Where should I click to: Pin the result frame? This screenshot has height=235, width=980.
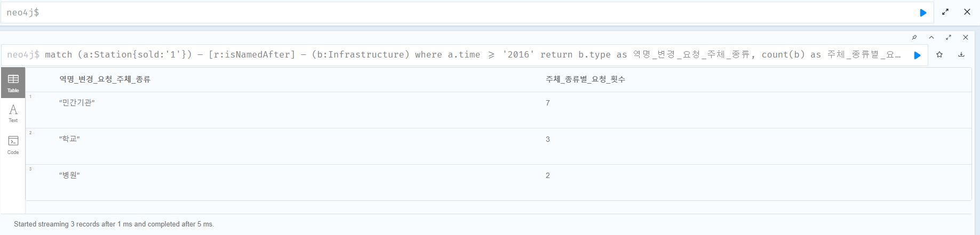[x=914, y=37]
